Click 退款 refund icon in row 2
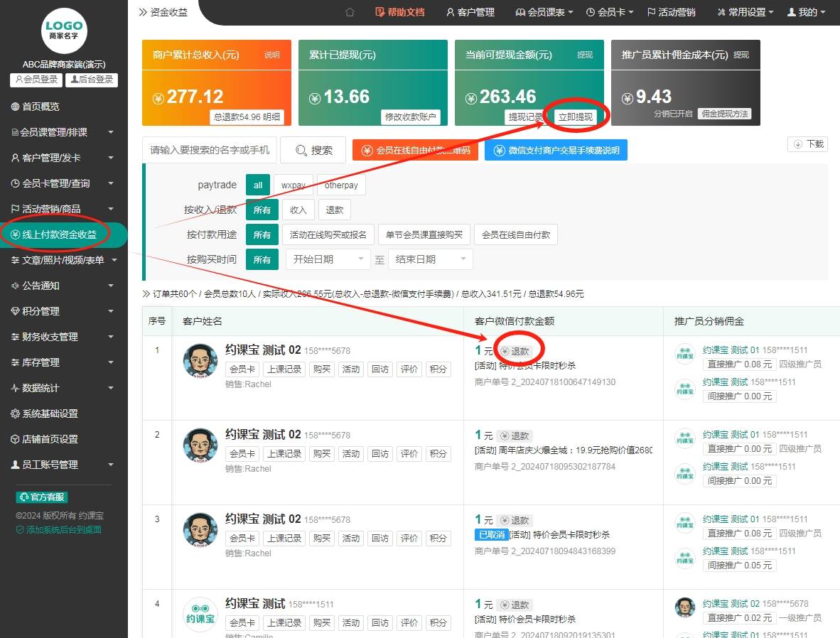Viewport: 840px width, 638px height. point(515,436)
